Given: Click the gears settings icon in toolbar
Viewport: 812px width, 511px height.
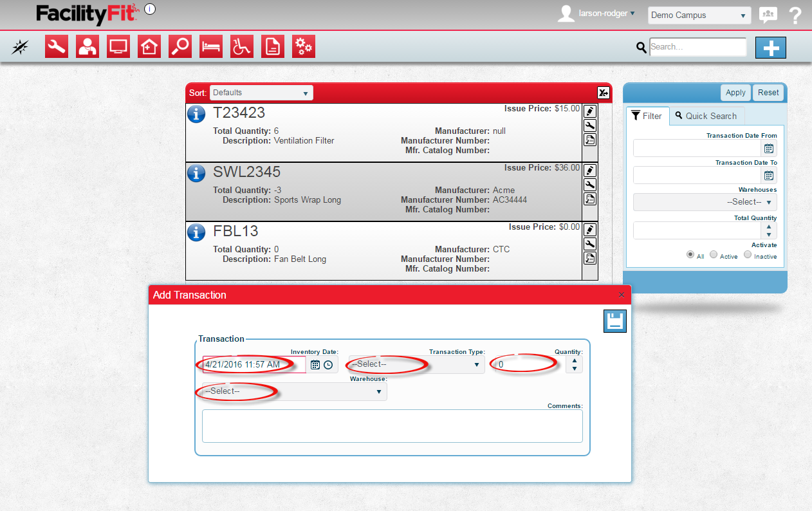Looking at the screenshot, I should [x=304, y=47].
